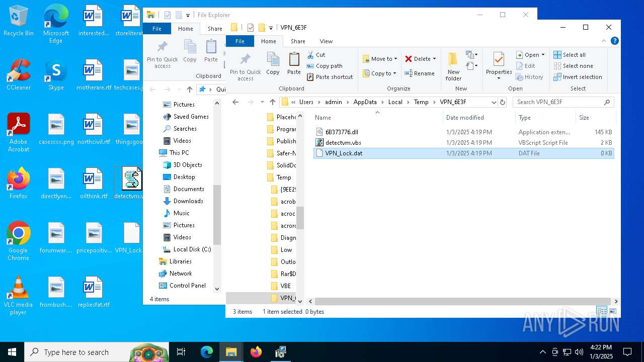The image size is (644, 362).
Task: Collapse the ribbon with the chevron arrow
Action: (604, 41)
